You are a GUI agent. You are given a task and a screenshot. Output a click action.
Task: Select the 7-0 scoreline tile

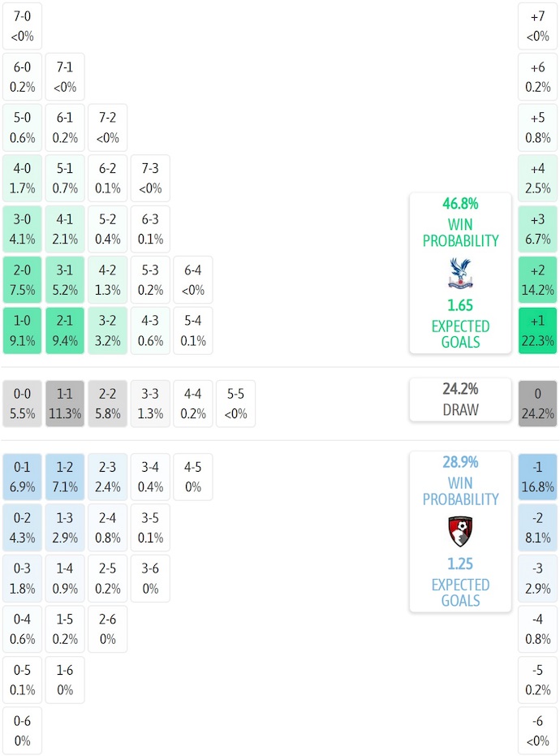click(x=23, y=26)
